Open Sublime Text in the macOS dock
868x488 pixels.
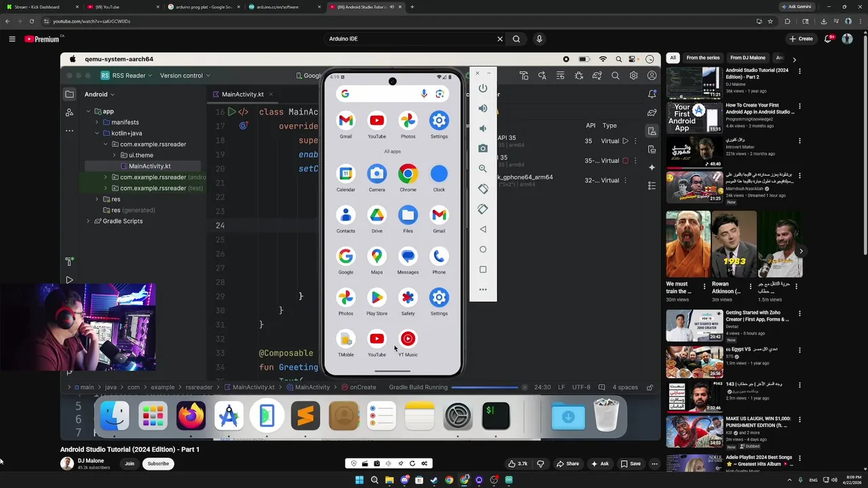(305, 415)
